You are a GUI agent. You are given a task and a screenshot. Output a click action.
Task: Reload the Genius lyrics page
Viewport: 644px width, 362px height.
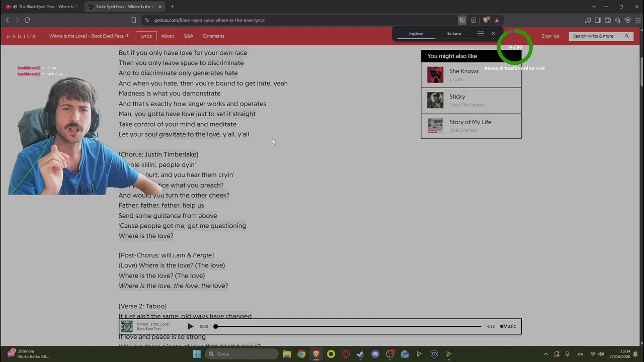click(27, 20)
